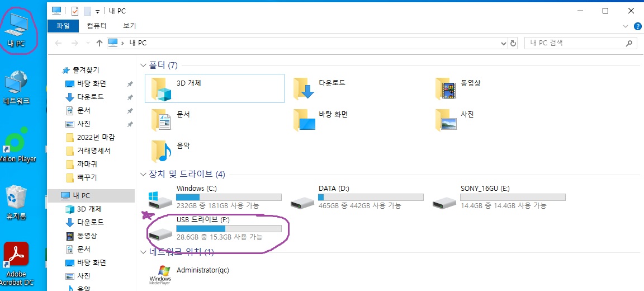Select the 음악 folder in folders section
The width and height of the screenshot is (644, 291).
coord(171,151)
